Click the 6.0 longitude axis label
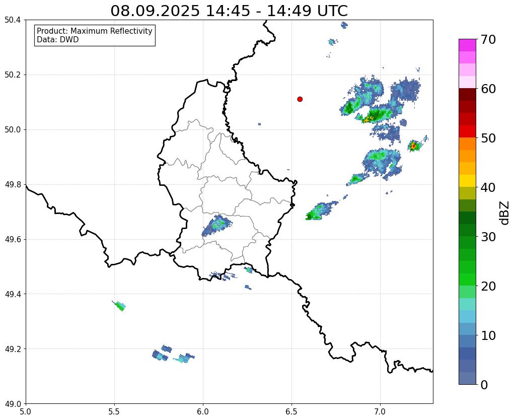Image resolution: width=515 pixels, height=420 pixels. 203,412
